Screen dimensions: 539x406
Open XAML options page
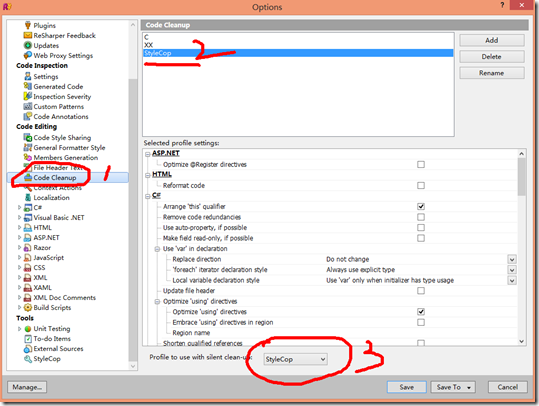[42, 287]
